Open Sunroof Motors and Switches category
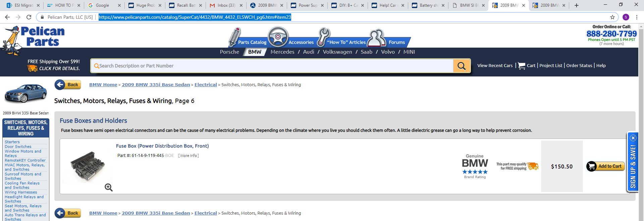Viewport: 644px width, 221px height. pos(23,176)
